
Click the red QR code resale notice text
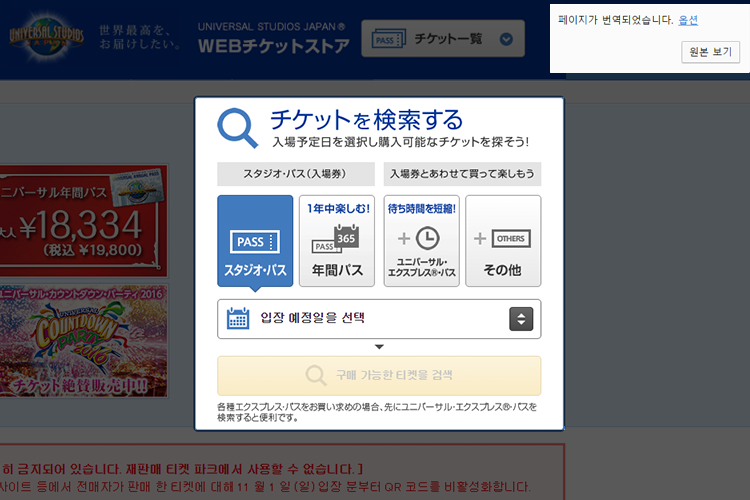[265, 487]
